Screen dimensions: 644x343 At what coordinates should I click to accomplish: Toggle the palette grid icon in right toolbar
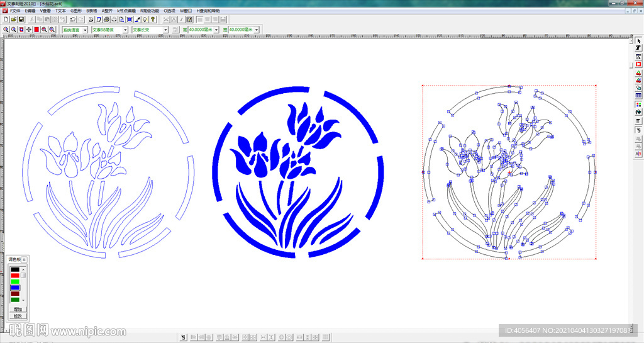638,104
